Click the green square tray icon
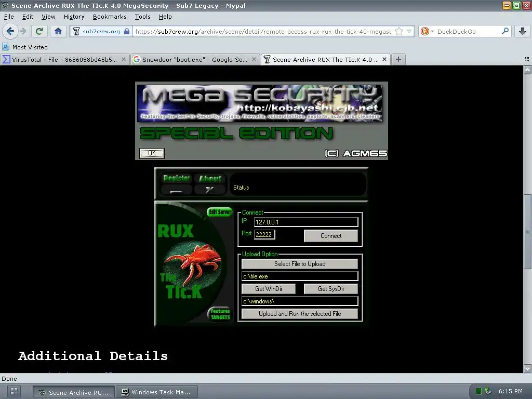532x399 pixels. click(x=478, y=391)
